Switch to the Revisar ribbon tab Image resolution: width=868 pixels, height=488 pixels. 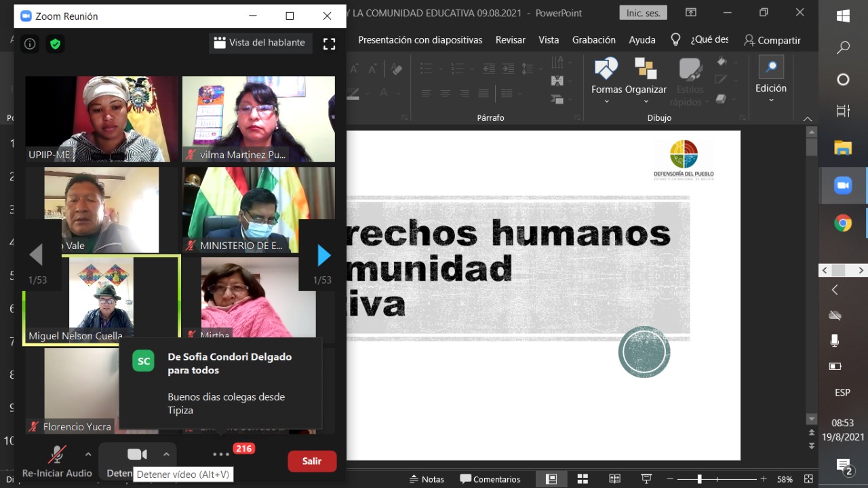510,39
